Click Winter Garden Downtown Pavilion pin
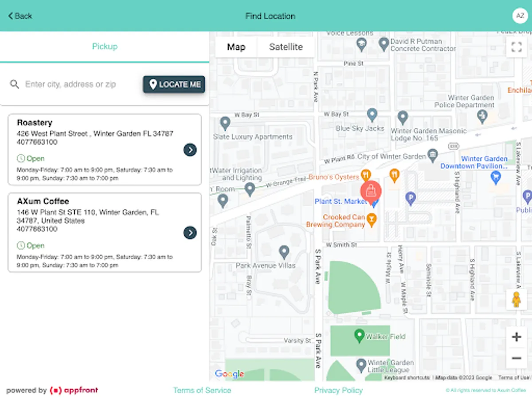Image resolution: width=532 pixels, height=399 pixels. (x=496, y=178)
